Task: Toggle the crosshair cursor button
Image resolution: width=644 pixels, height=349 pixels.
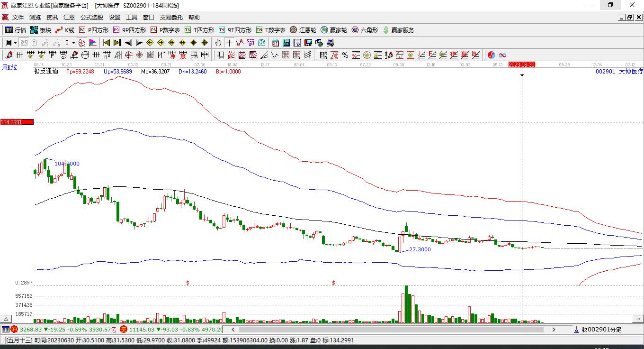Action: pyautogui.click(x=229, y=43)
